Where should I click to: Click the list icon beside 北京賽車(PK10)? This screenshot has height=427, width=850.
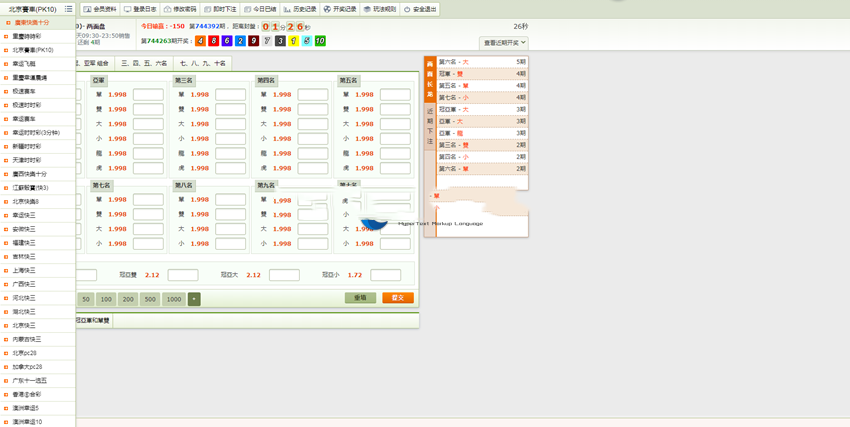(68, 9)
